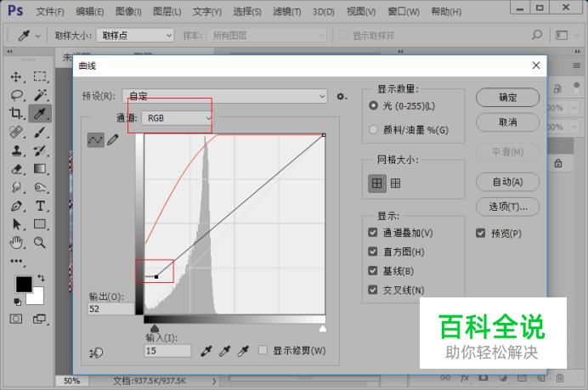Open the curves preset gear menu
Image resolution: width=588 pixels, height=390 pixels.
tap(341, 96)
